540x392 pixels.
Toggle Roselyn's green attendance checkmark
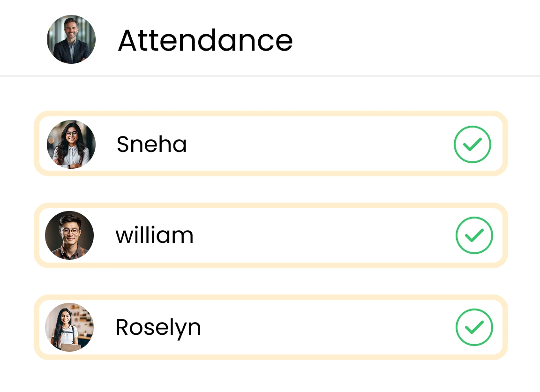coord(474,327)
